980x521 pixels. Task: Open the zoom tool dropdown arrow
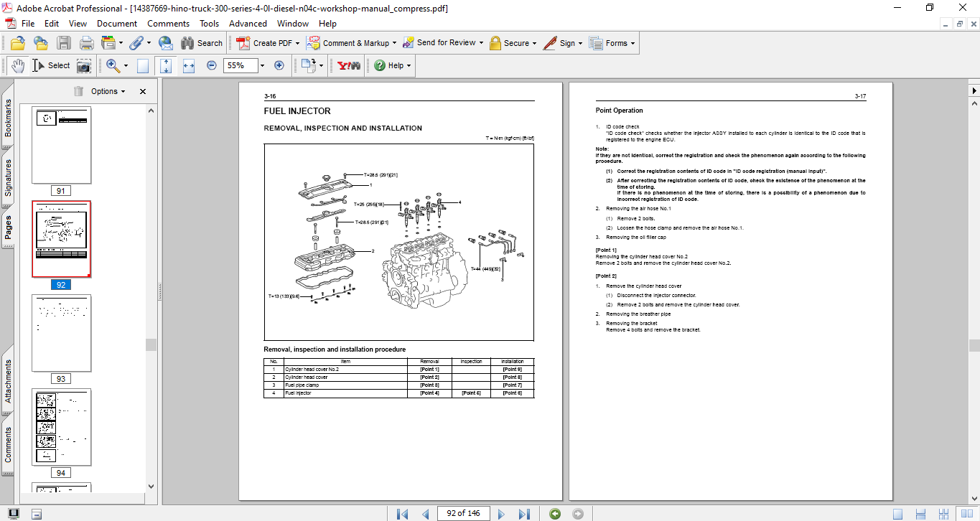point(126,65)
